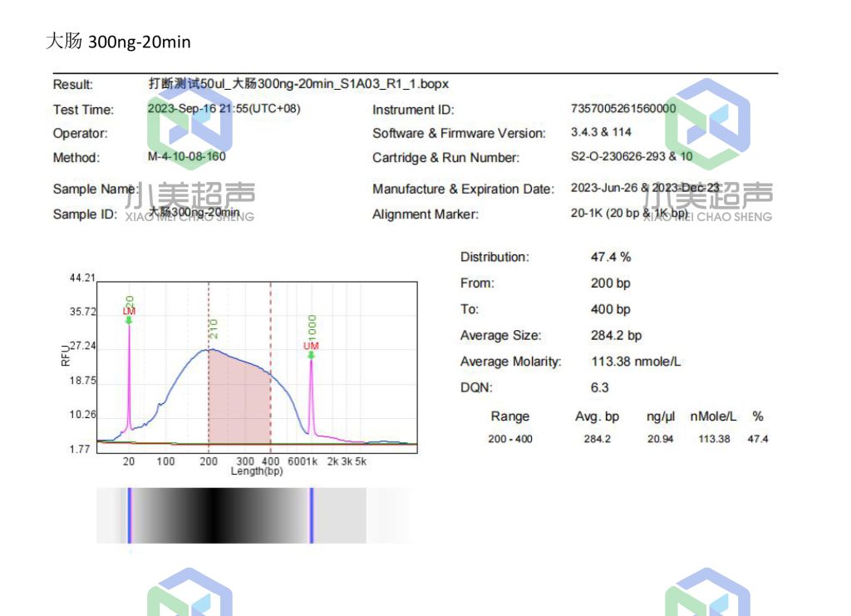851x616 pixels.
Task: Click the right blue marker band in gel image
Action: (x=312, y=515)
